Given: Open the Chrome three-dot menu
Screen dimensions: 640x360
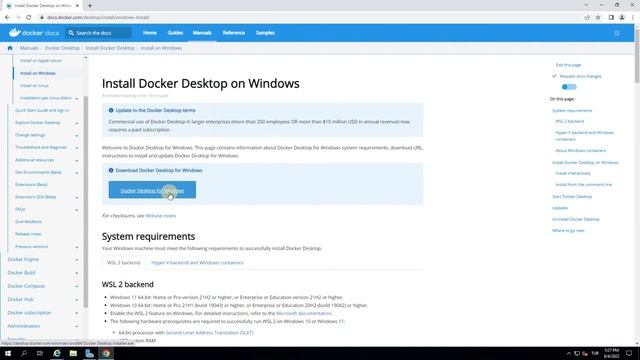Looking at the screenshot, I should point(633,18).
